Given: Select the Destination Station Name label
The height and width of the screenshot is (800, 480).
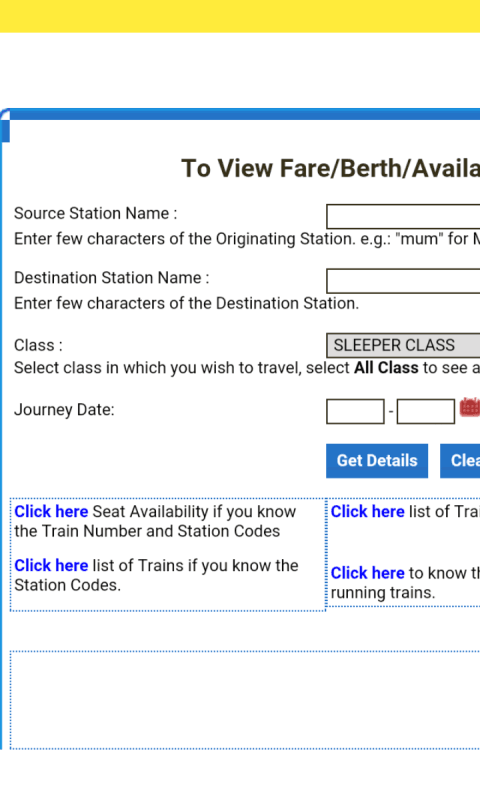Looking at the screenshot, I should pos(111,278).
